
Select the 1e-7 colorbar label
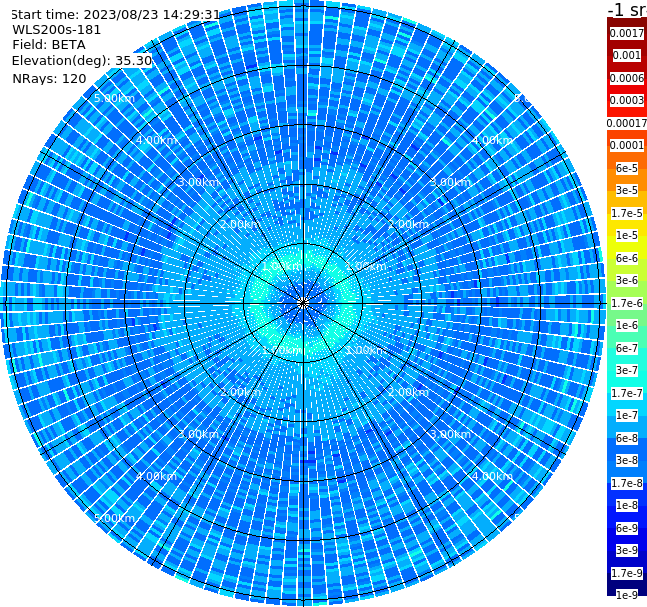(627, 415)
